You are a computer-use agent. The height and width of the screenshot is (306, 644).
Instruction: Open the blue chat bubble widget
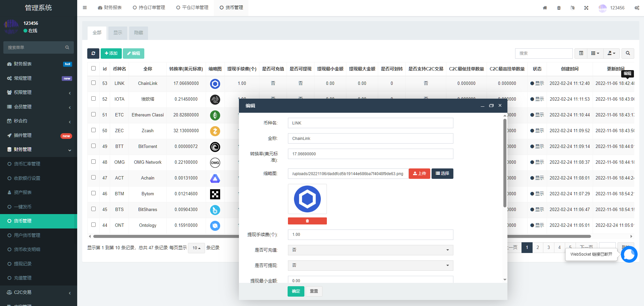coord(629,254)
